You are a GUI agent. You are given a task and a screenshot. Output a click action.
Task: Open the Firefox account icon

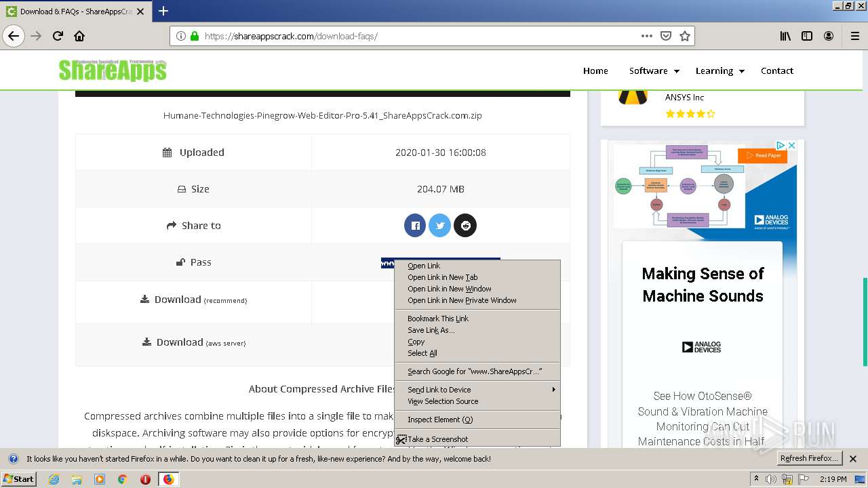[829, 36]
